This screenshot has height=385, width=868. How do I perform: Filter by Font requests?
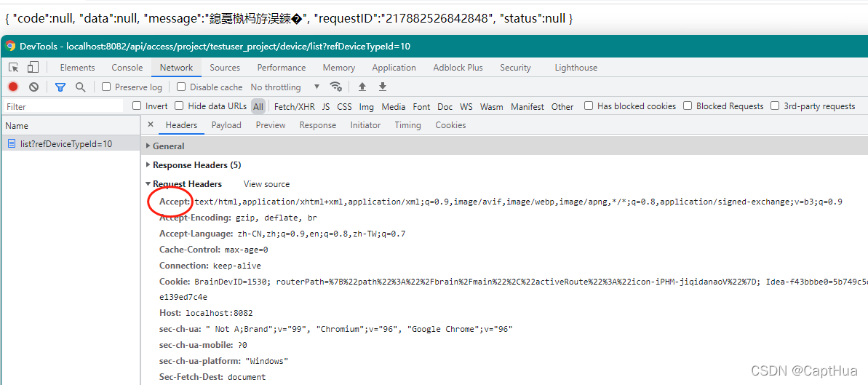point(421,106)
